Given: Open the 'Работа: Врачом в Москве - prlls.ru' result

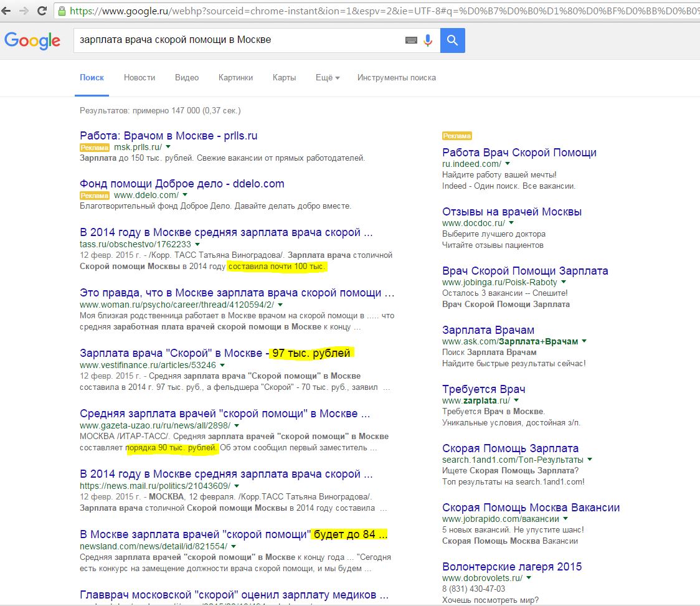Looking at the screenshot, I should [x=168, y=136].
